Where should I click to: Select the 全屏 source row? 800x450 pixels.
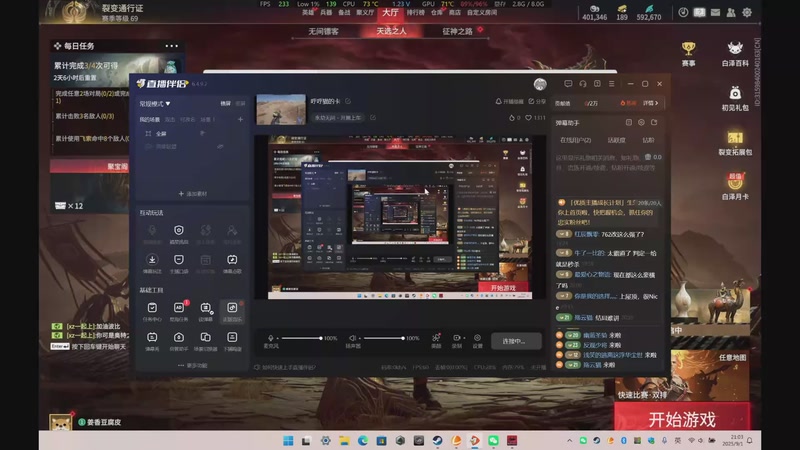tap(192, 133)
